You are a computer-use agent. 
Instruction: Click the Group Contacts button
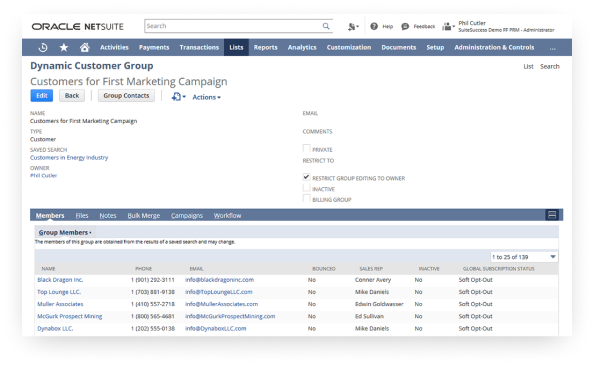[x=127, y=95]
